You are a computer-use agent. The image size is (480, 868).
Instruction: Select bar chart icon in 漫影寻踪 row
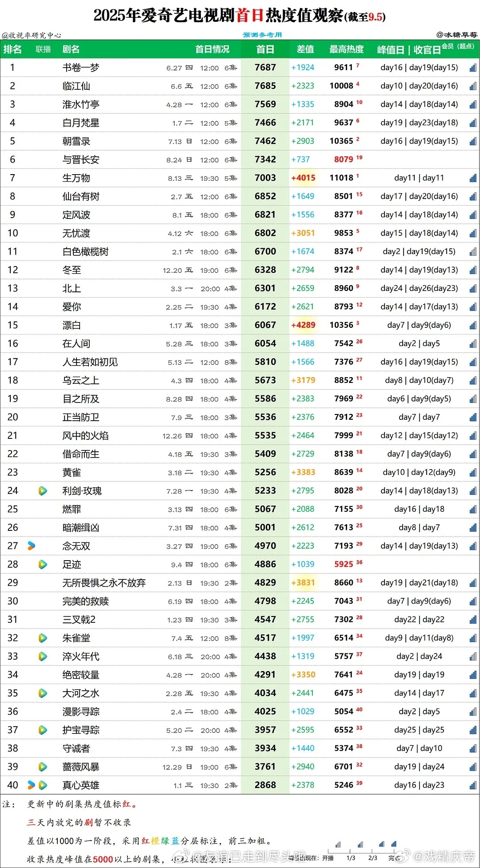coord(473,712)
